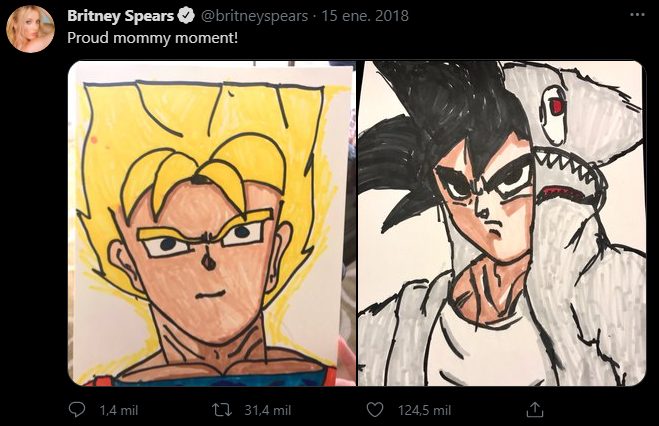The height and width of the screenshot is (426, 659).
Task: Click the Britney Spears display name
Action: pos(121,16)
